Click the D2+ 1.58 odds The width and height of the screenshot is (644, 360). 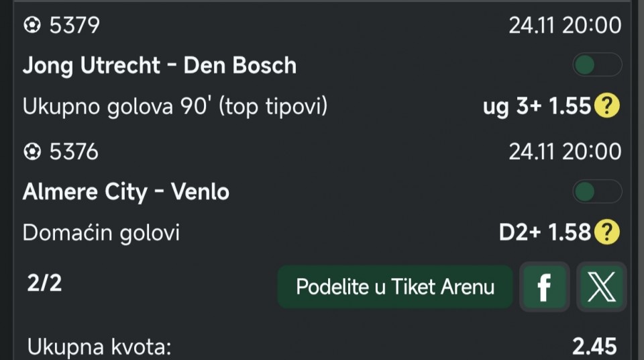(545, 232)
